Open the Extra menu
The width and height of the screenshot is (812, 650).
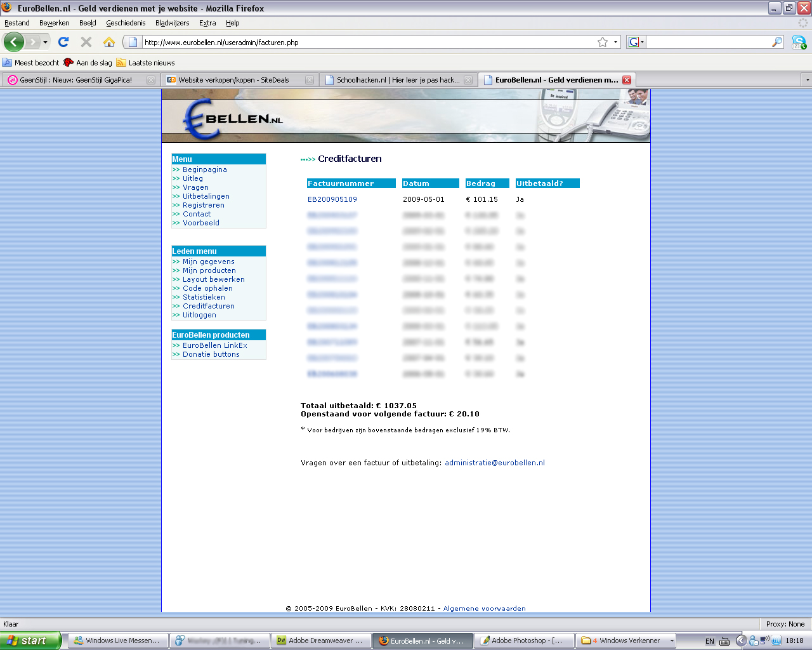tap(207, 23)
